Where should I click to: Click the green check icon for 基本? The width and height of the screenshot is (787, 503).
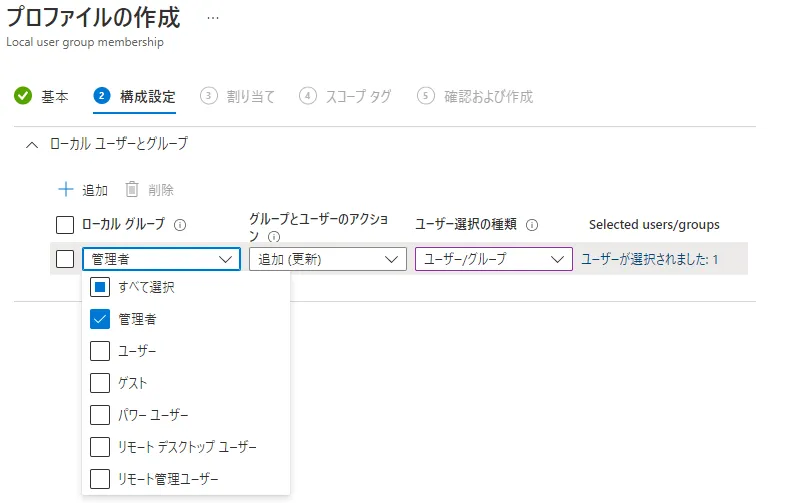(x=23, y=95)
